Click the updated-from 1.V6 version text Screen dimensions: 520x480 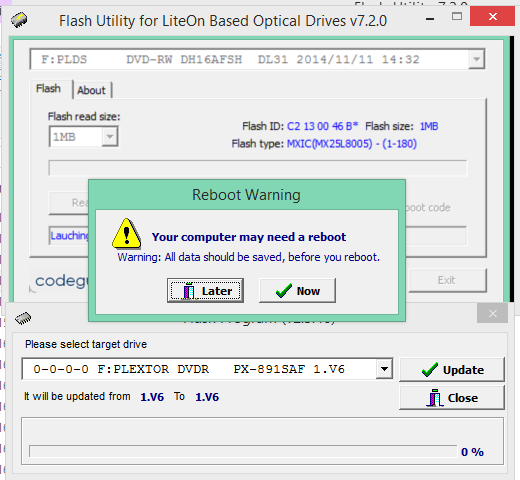[x=152, y=397]
